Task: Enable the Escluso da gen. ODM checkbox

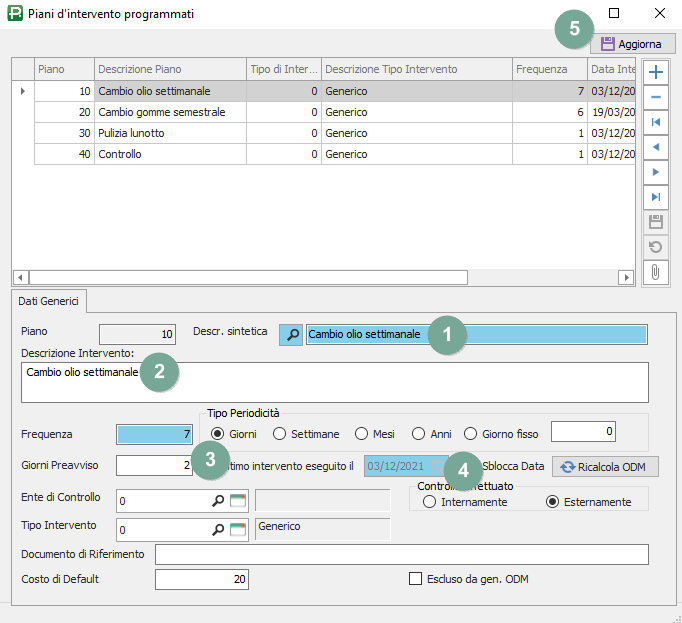Action: pos(416,578)
